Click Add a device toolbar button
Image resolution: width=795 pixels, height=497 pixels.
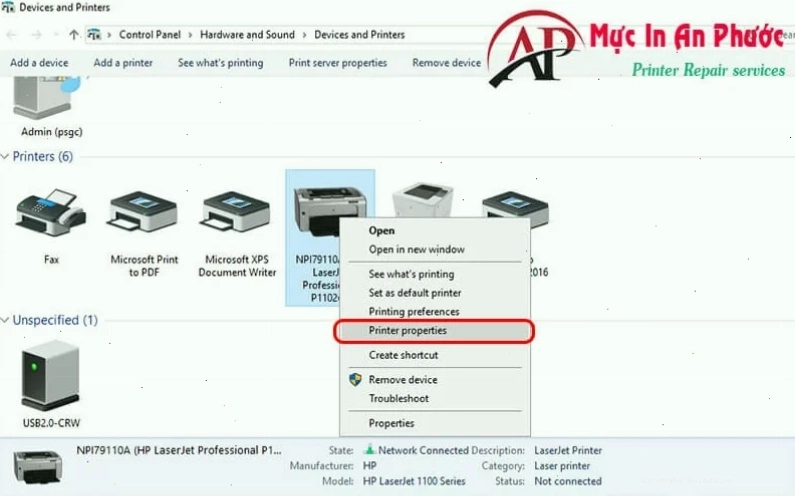pyautogui.click(x=39, y=63)
